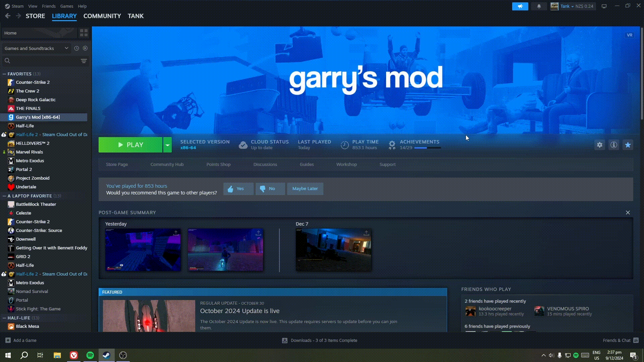Select Marvel Rivals in the library
The height and width of the screenshot is (362, 644).
(30, 152)
